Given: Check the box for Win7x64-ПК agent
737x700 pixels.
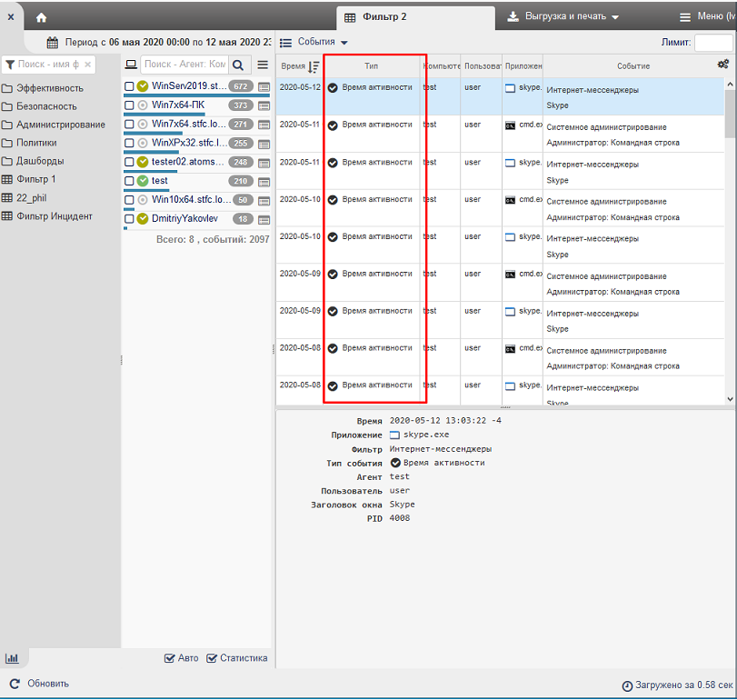Looking at the screenshot, I should tap(129, 105).
